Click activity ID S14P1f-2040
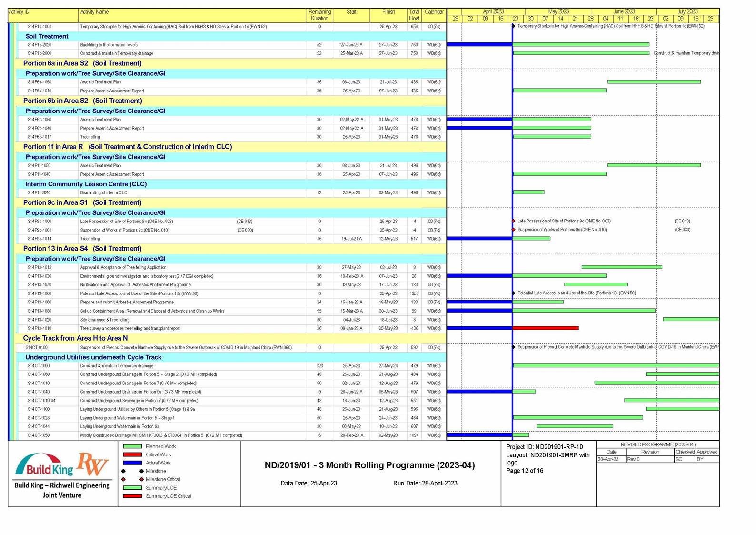This screenshot has height=535, width=756. [x=39, y=193]
